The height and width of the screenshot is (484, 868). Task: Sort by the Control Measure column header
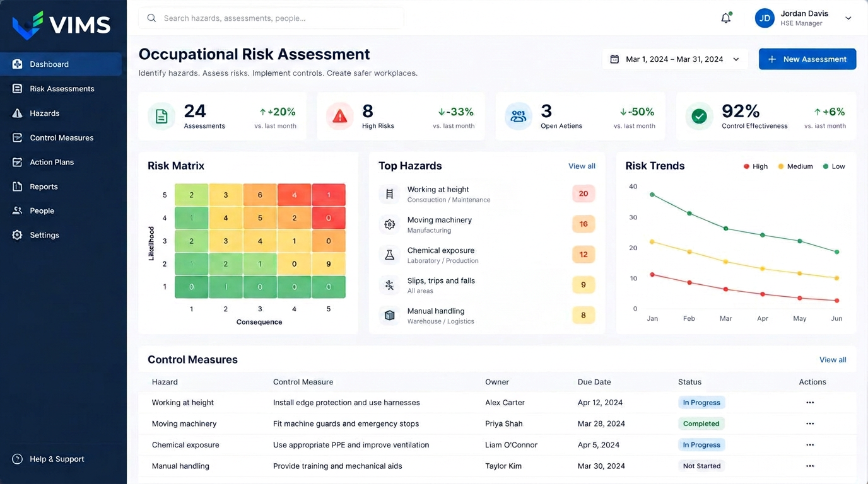303,382
